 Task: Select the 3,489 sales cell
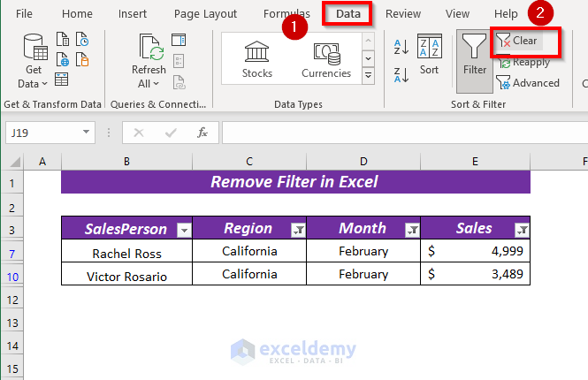point(475,274)
